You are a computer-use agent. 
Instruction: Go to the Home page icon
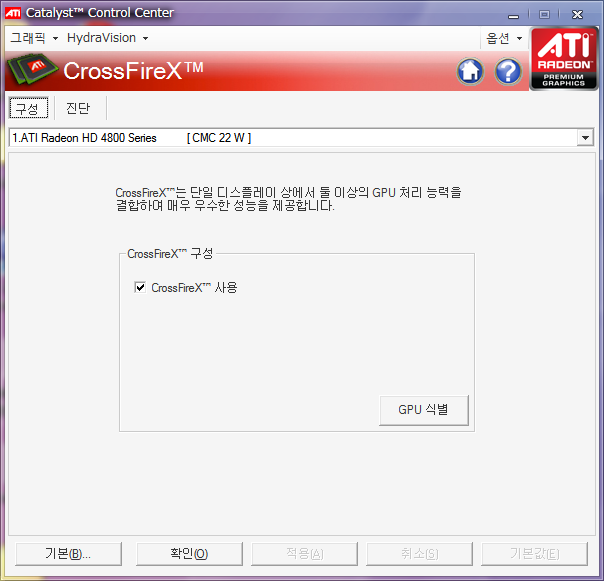point(470,71)
